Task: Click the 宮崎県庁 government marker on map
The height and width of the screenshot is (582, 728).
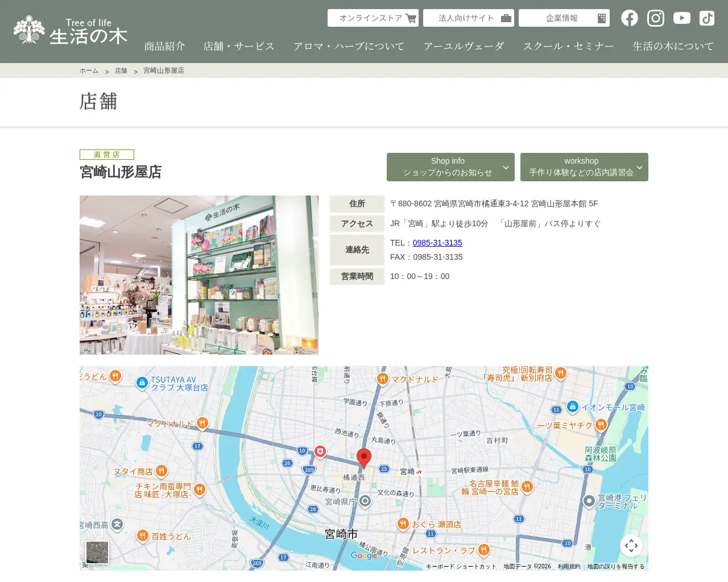Action: click(x=365, y=501)
